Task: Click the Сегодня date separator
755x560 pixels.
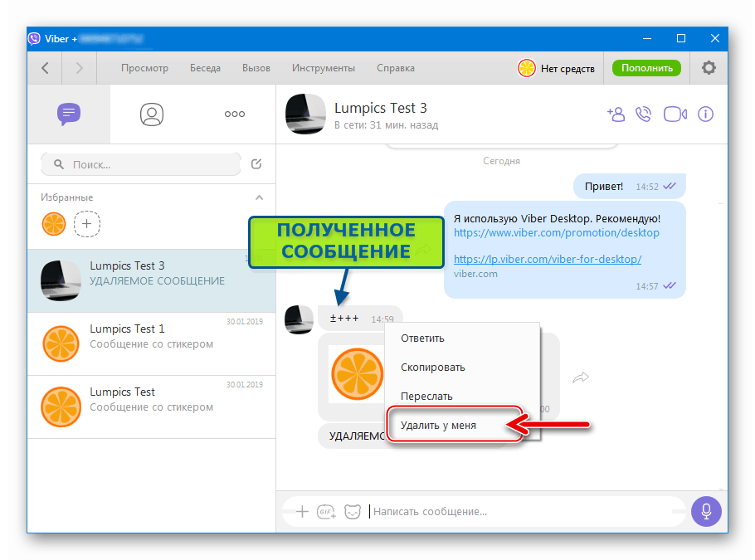Action: pos(501,161)
